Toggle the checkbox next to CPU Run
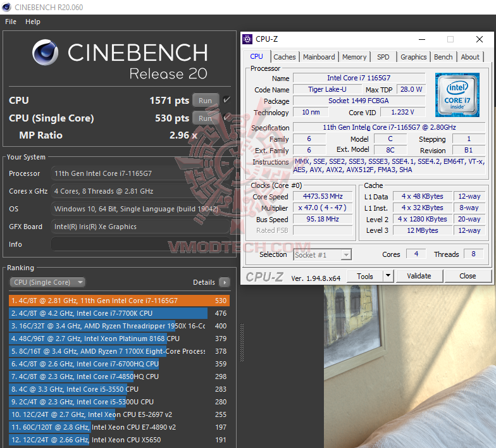Viewport: 496px width, 448px height. [x=226, y=100]
